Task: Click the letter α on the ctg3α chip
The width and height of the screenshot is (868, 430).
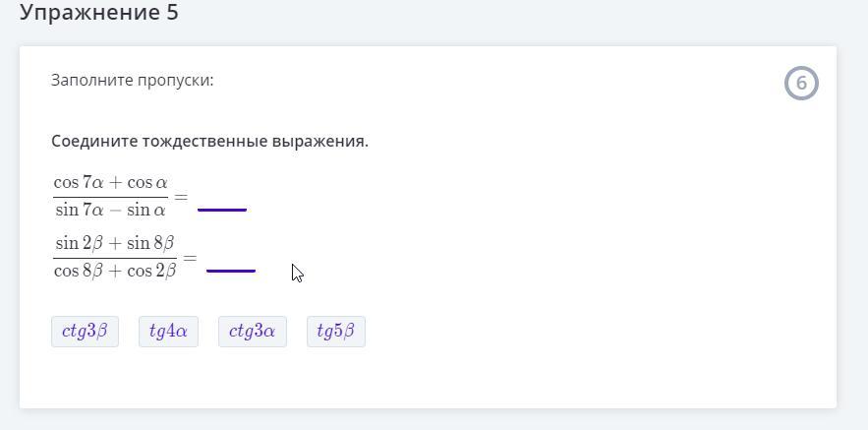Action: pyautogui.click(x=269, y=332)
